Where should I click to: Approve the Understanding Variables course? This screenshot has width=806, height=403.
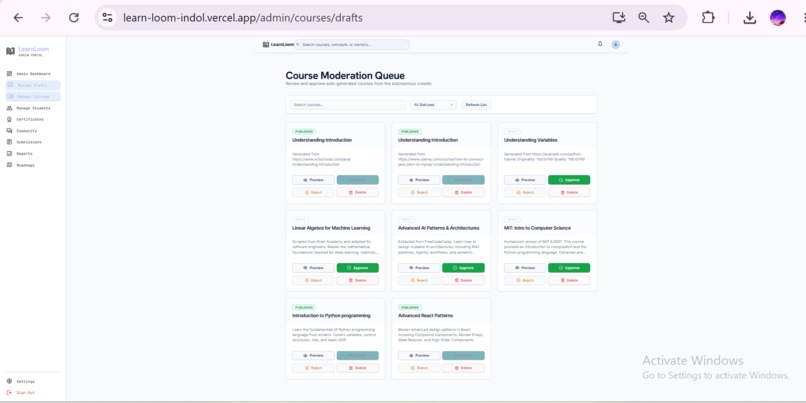coord(569,180)
